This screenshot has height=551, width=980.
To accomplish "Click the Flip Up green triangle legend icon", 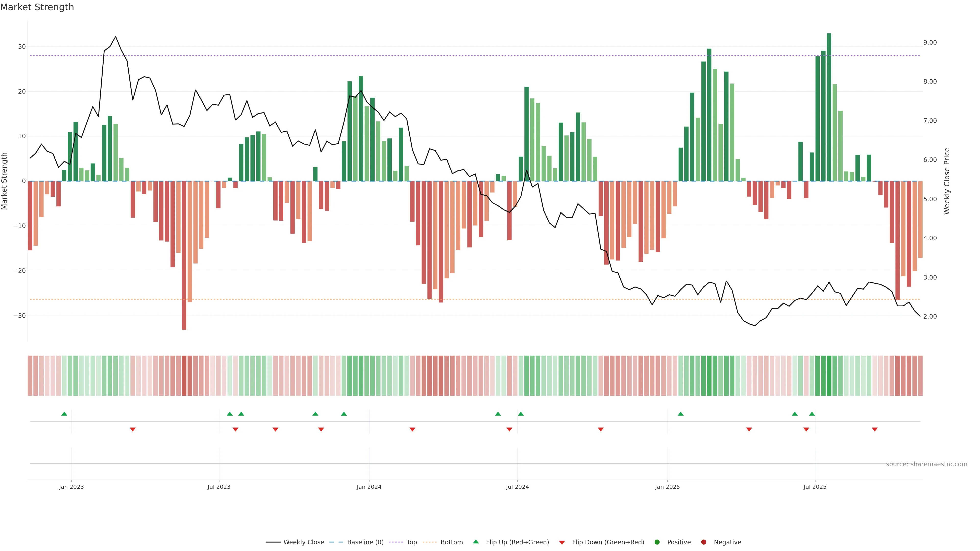I will 475,542.
